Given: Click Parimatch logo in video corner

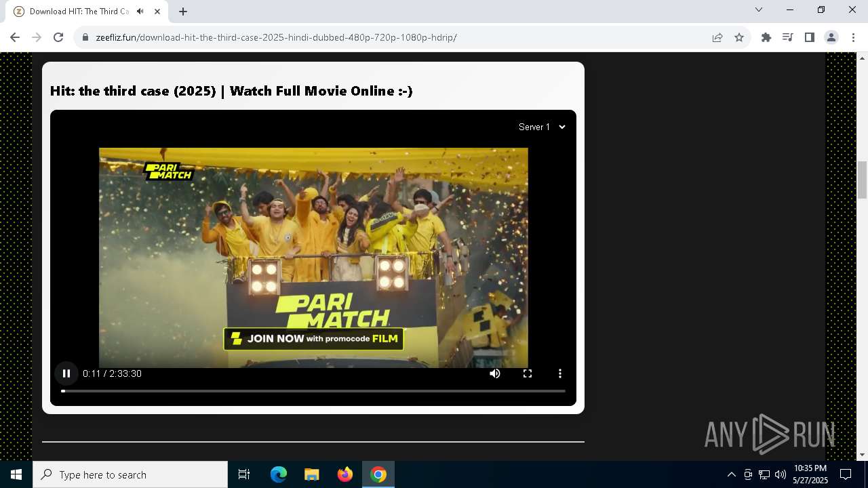Looking at the screenshot, I should pos(168,171).
